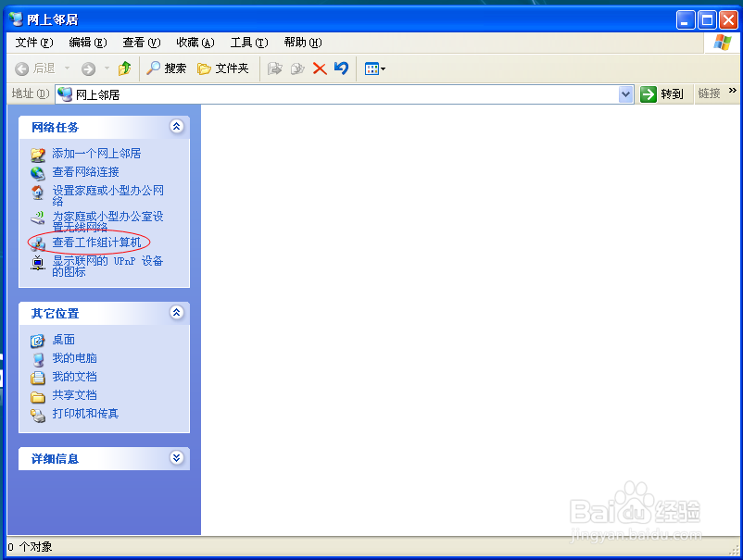Click the 其它位置 panel header
Viewport: 743px width, 560px height.
point(104,314)
